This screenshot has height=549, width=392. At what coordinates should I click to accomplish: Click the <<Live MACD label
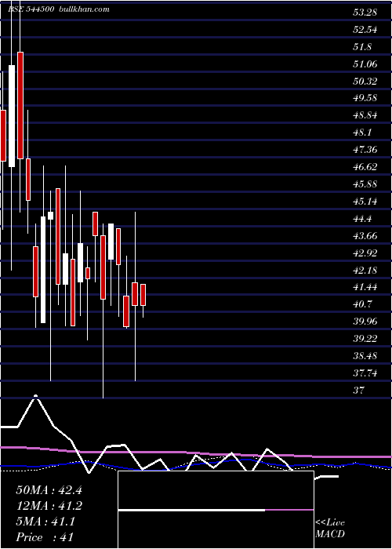[x=330, y=529]
